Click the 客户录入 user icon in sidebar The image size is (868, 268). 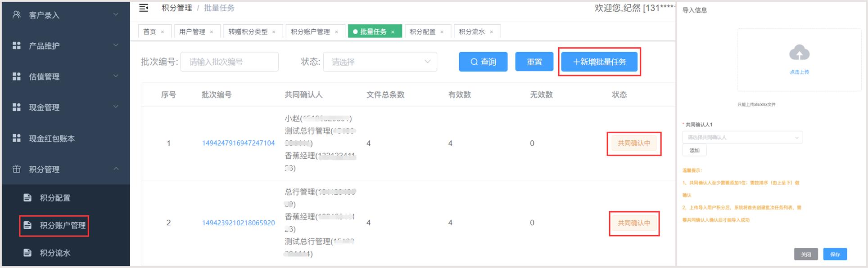coord(17,15)
